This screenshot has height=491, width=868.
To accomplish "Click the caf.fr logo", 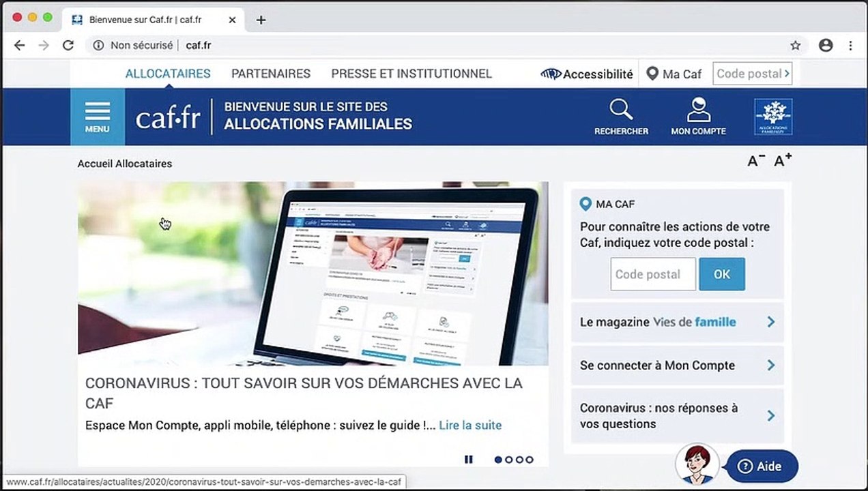I will coord(168,117).
